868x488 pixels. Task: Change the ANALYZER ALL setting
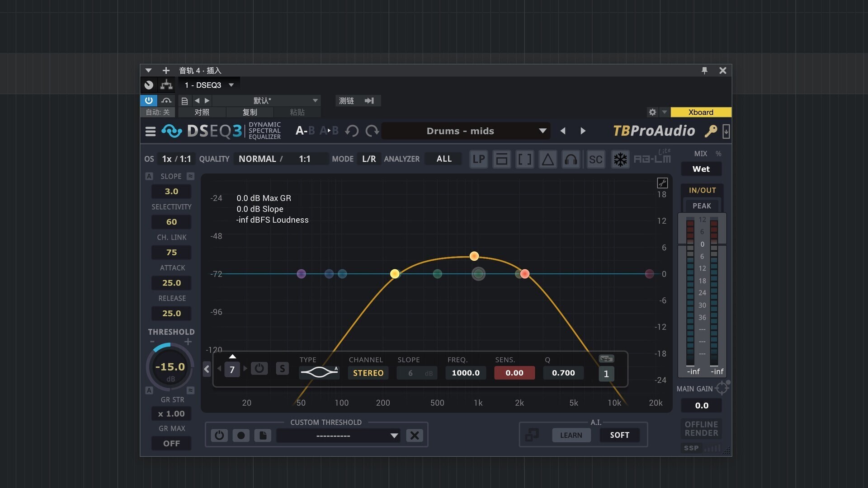[444, 159]
